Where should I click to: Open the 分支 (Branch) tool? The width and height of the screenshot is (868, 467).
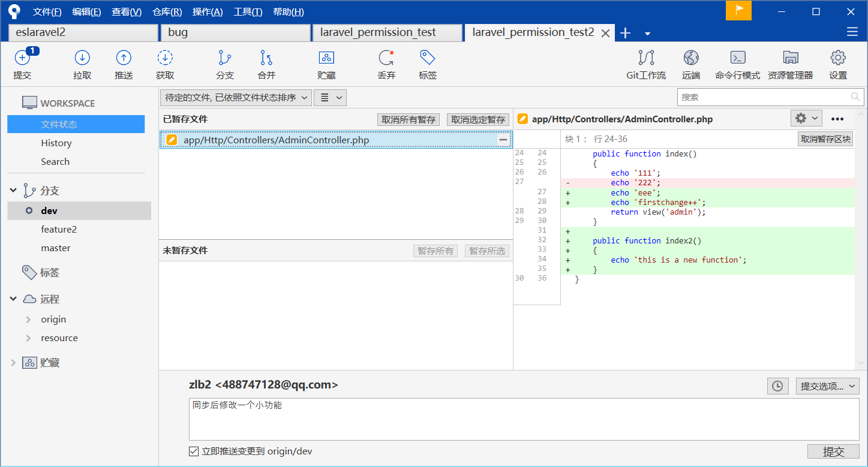[x=225, y=58]
